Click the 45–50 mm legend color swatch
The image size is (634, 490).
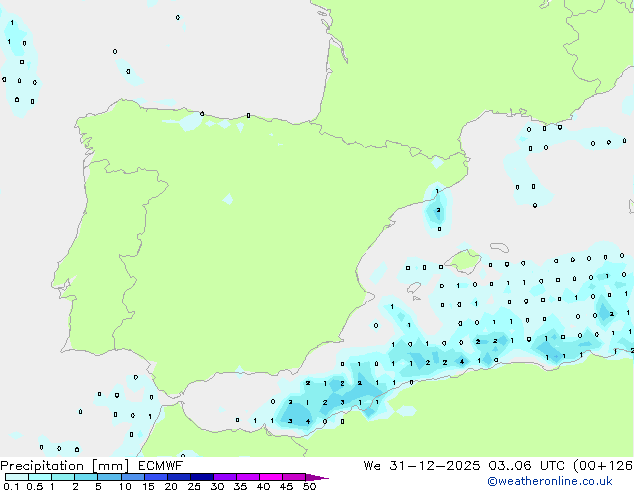tap(294, 477)
